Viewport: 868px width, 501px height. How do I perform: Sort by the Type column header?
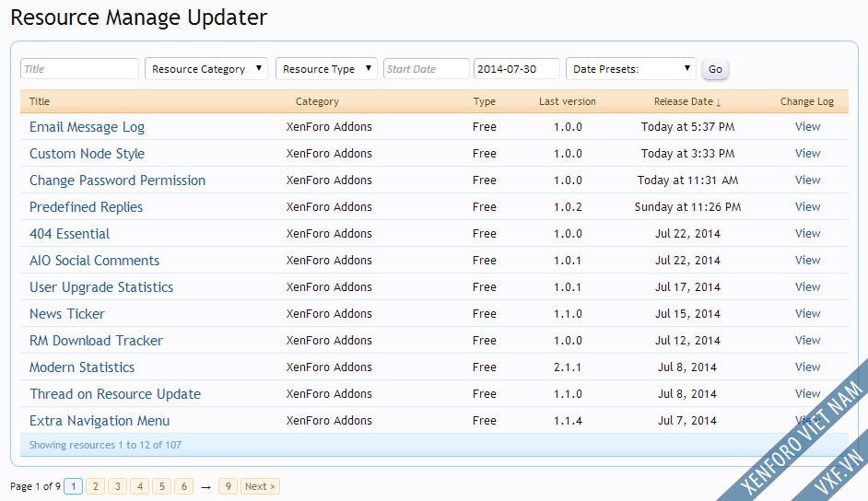485,101
